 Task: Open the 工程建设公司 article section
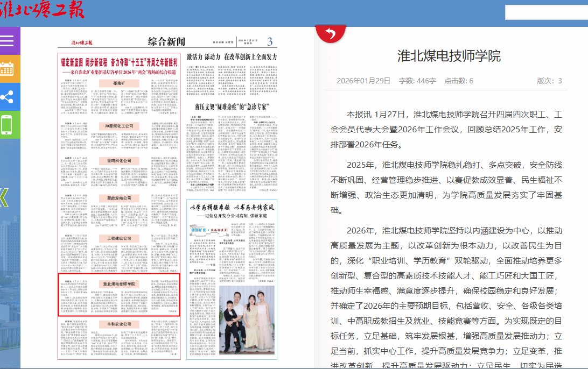pos(118,238)
